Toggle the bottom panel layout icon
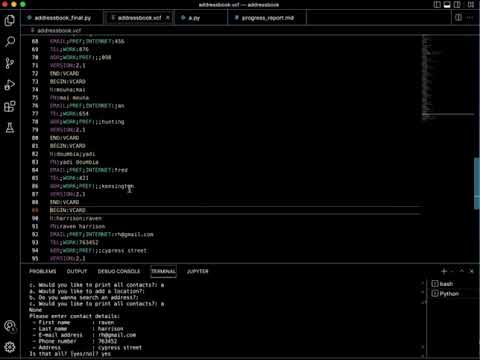 coord(447,5)
